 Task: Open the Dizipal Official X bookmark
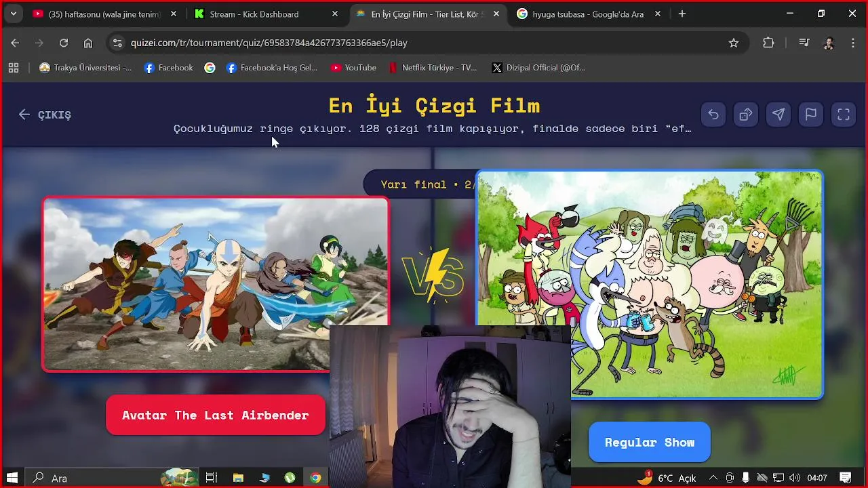(x=538, y=68)
